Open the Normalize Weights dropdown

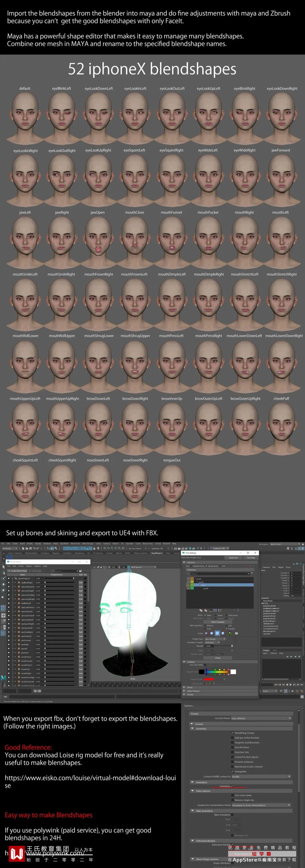coord(212,643)
